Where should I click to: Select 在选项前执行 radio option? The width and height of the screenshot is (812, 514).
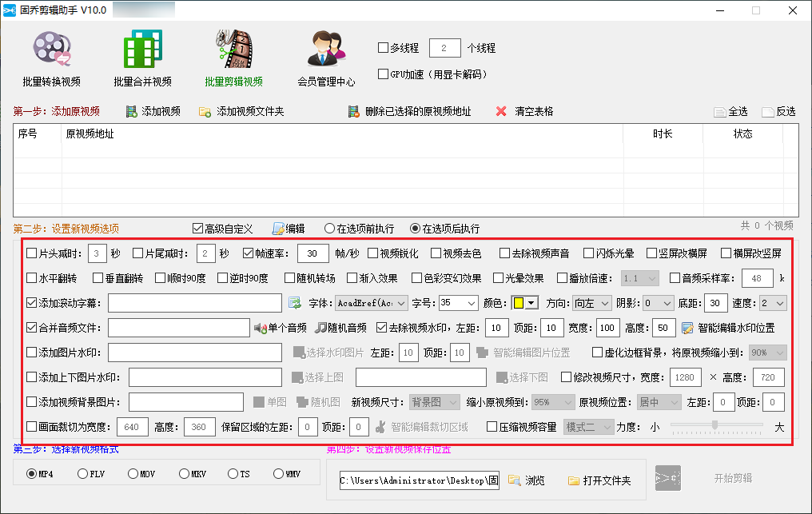click(x=328, y=229)
